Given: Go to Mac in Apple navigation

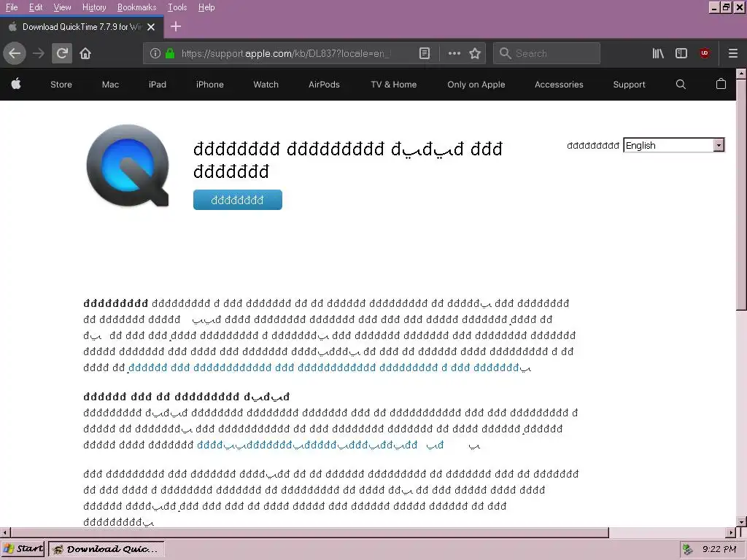Looking at the screenshot, I should coord(110,85).
